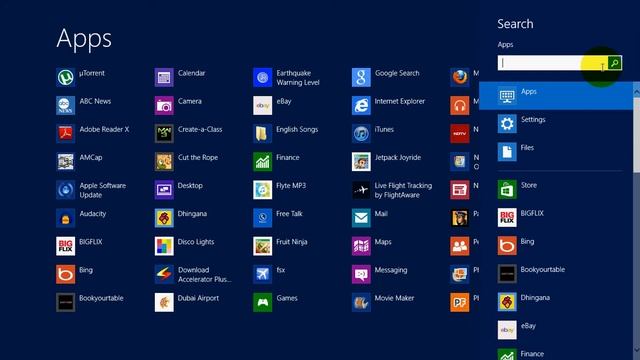Click "Internet Explorer" label text
Image resolution: width=640 pixels, height=360 pixels.
[x=400, y=101]
